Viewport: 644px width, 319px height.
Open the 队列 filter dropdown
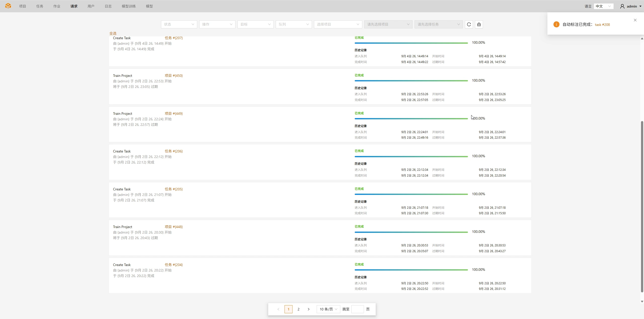294,24
